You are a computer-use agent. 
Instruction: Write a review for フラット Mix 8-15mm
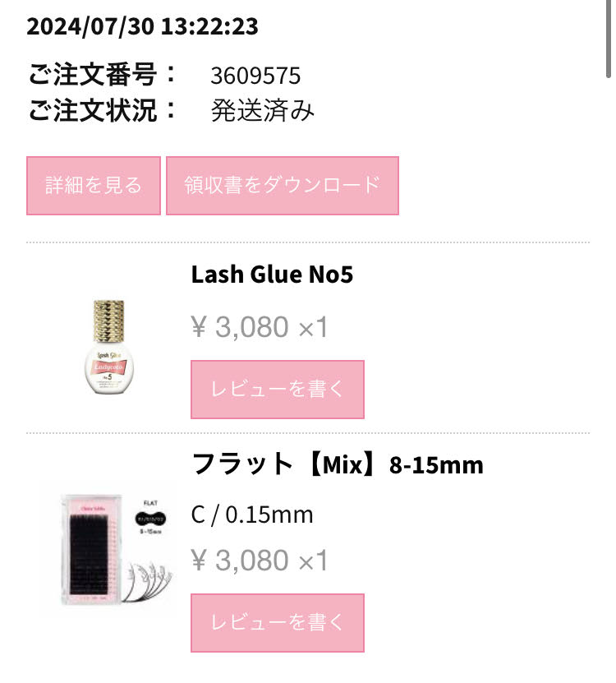pos(278,623)
